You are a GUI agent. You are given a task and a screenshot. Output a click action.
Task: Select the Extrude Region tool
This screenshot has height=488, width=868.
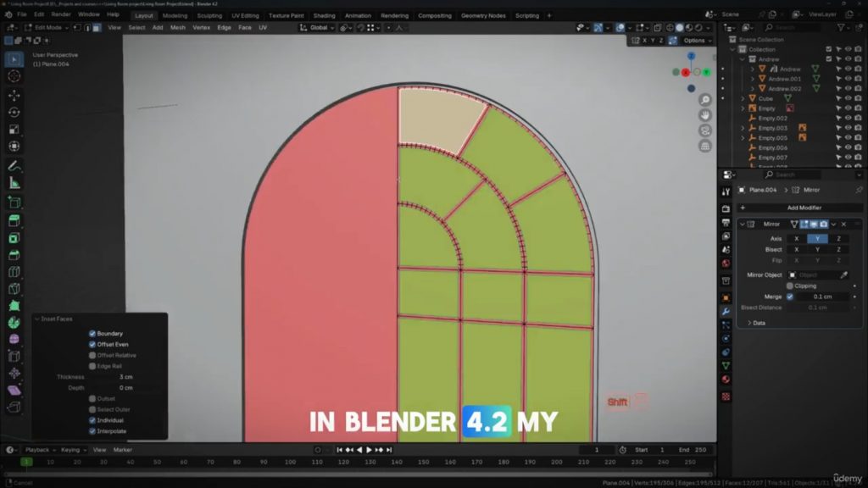[14, 221]
